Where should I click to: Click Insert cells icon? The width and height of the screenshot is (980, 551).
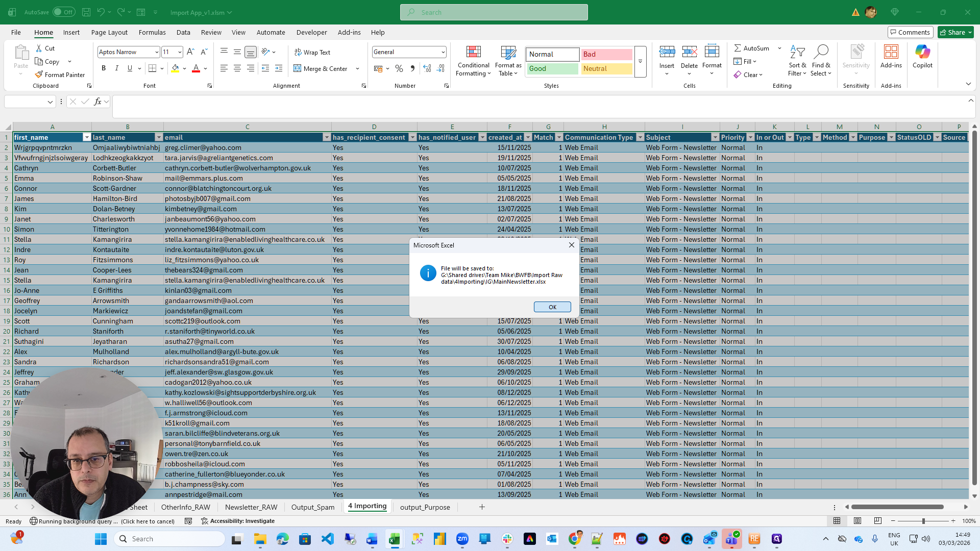click(x=667, y=52)
